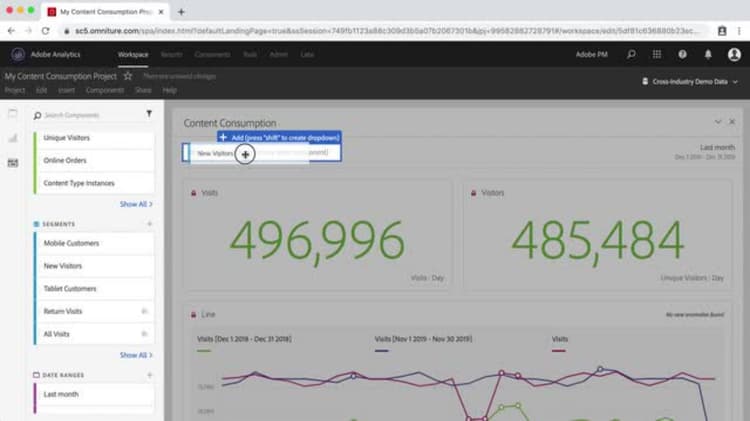Click the 485,484 Visitors number

click(x=597, y=242)
